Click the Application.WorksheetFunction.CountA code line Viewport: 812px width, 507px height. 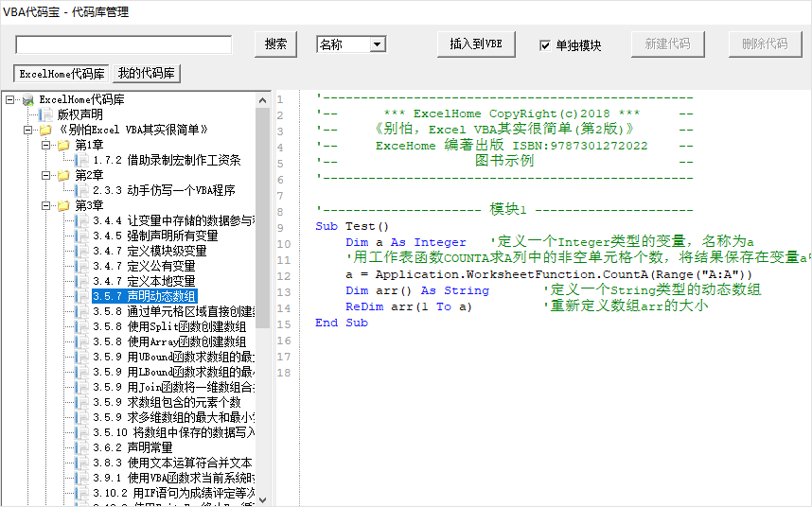click(549, 274)
